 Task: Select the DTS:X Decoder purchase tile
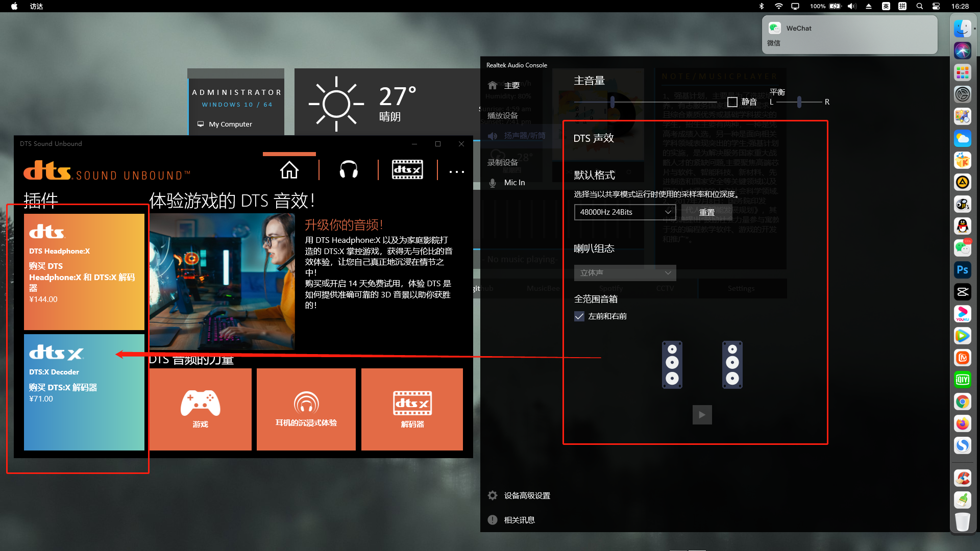coord(84,392)
